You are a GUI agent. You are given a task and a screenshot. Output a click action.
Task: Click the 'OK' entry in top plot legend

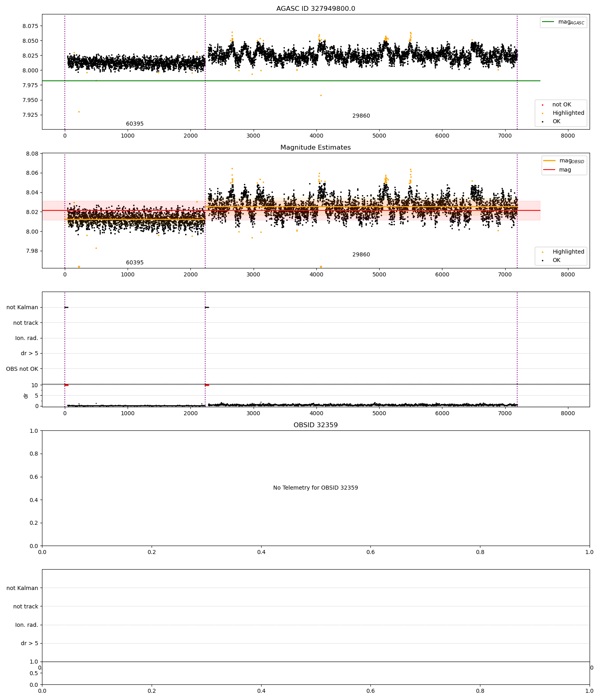click(x=556, y=122)
